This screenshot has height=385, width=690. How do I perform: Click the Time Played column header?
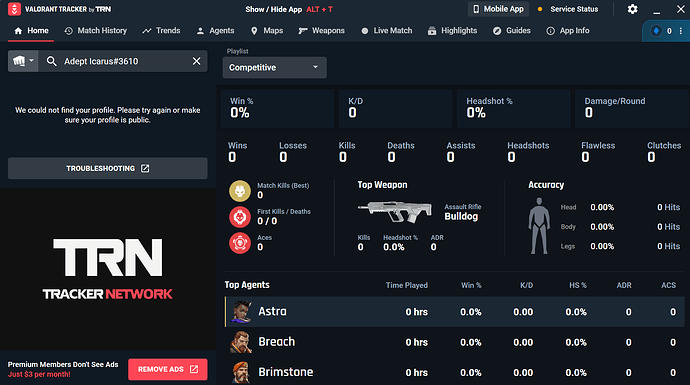click(407, 285)
